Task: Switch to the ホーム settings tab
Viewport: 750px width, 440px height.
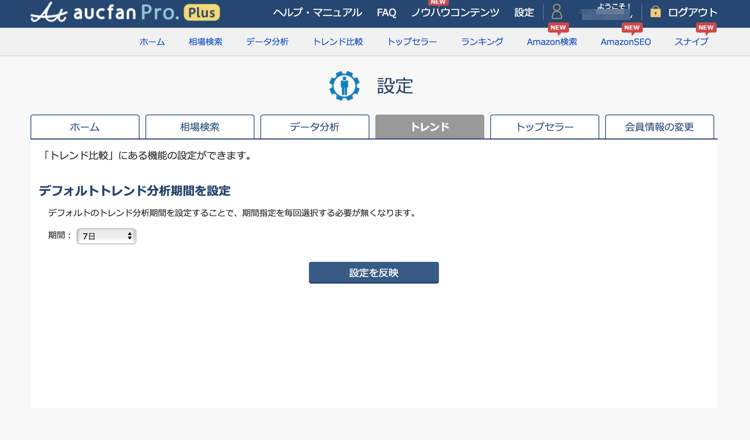Action: point(85,127)
